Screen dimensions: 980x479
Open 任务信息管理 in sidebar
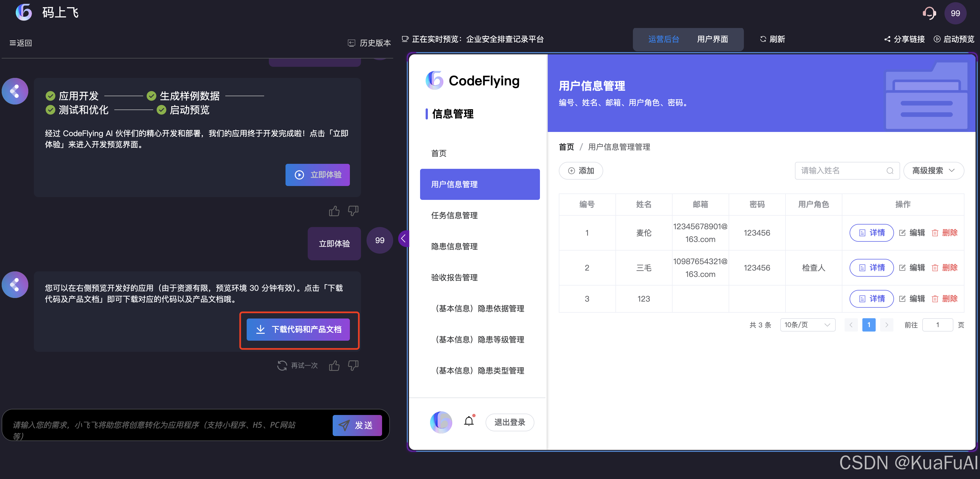point(454,215)
